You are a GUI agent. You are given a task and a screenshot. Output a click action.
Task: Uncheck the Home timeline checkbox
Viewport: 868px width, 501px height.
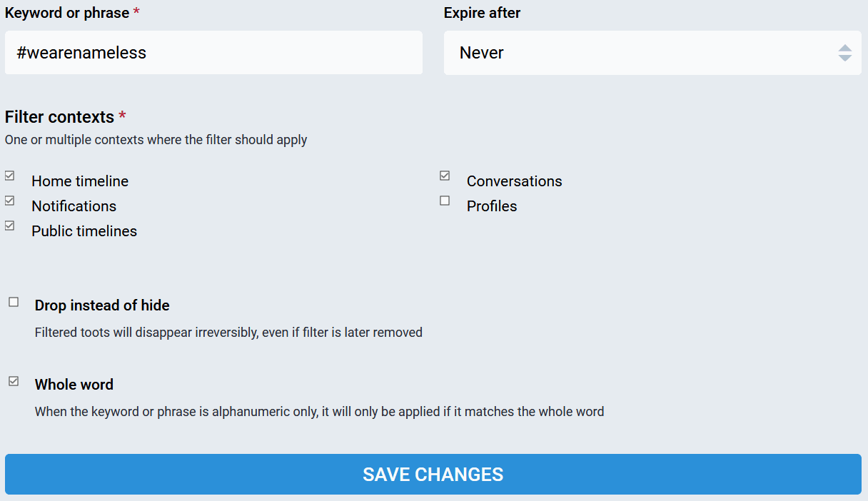point(10,176)
